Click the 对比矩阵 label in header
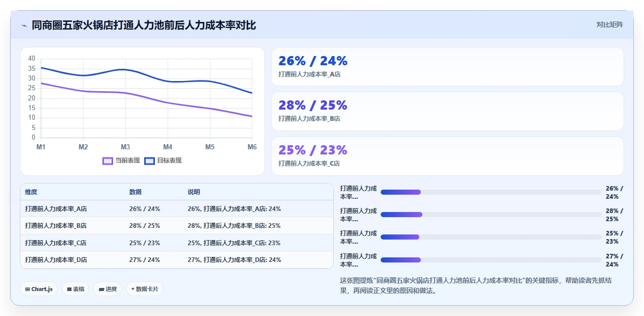 (609, 24)
